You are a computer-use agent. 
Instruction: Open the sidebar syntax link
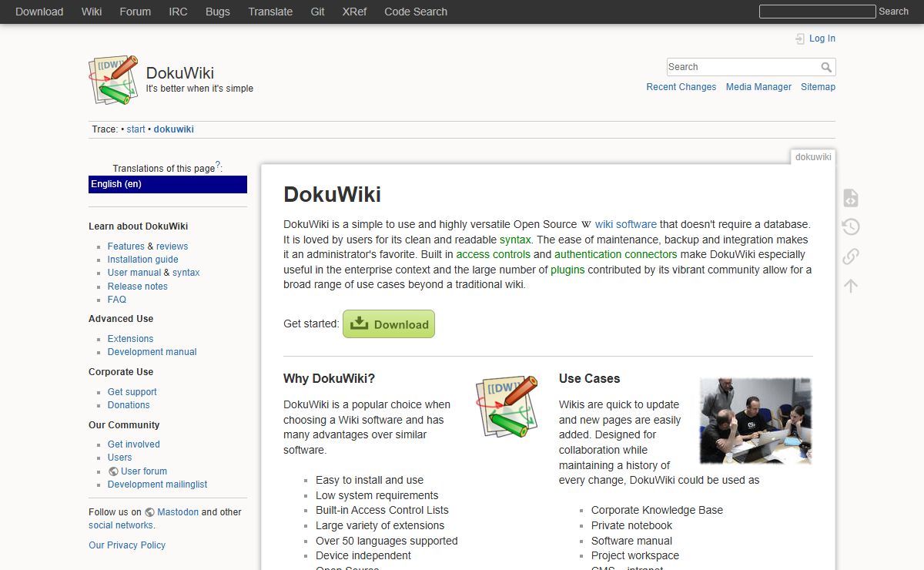click(186, 273)
